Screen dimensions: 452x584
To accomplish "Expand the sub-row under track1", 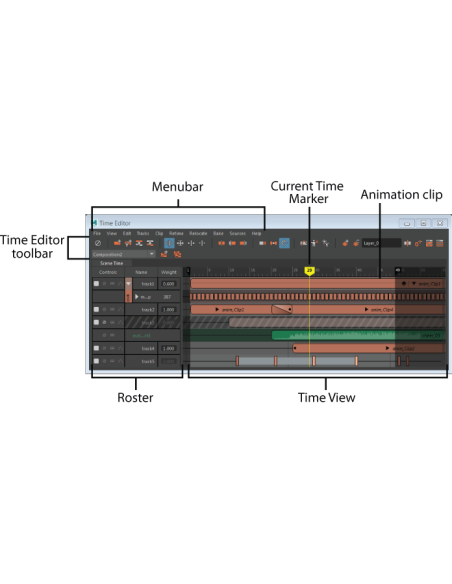I will click(x=137, y=297).
